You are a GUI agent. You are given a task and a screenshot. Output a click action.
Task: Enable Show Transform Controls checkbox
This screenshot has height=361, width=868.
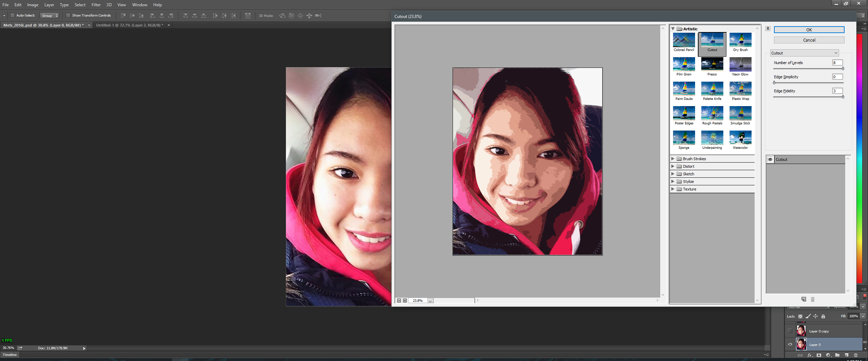pyautogui.click(x=68, y=16)
